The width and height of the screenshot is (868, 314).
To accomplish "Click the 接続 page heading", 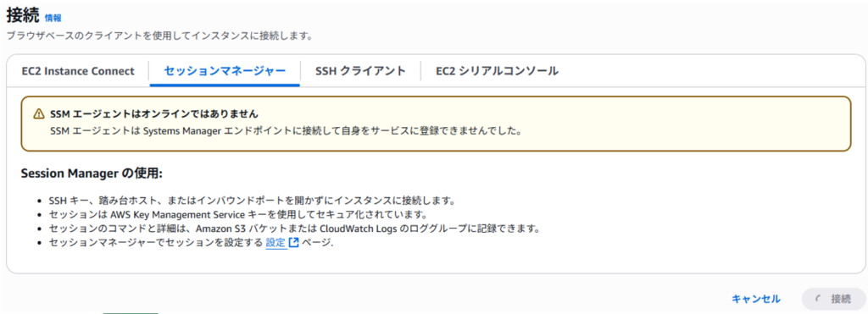I will pyautogui.click(x=23, y=15).
